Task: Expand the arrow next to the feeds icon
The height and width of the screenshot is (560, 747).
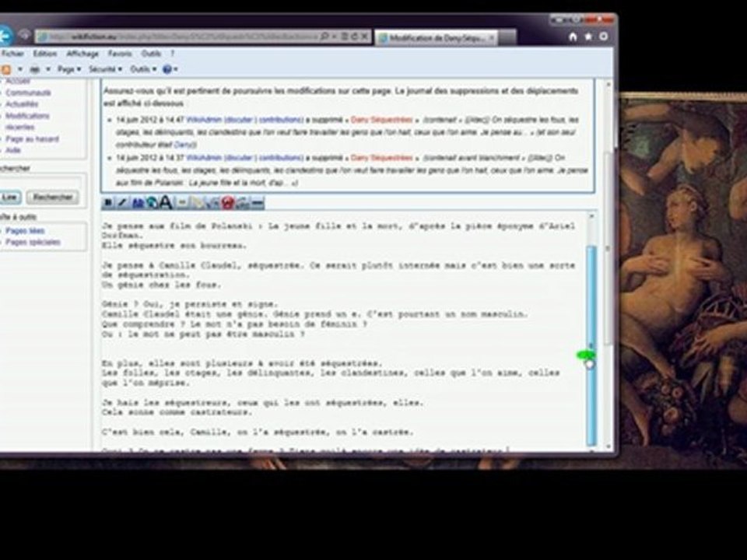Action: click(19, 69)
